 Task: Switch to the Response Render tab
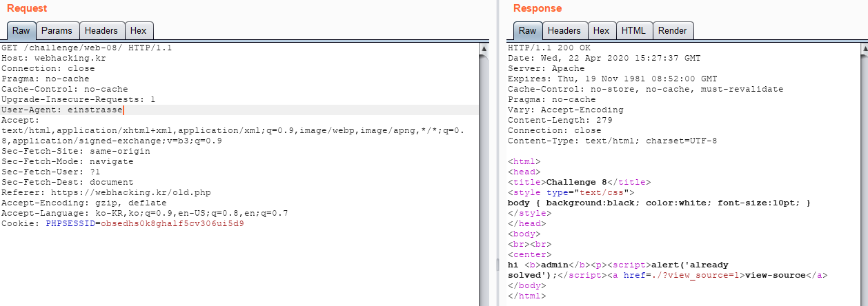(673, 30)
